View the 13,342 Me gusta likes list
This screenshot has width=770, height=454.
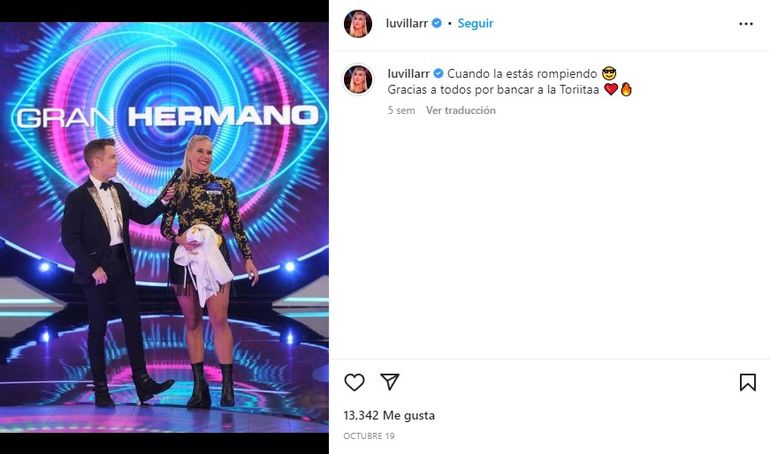[x=389, y=415]
